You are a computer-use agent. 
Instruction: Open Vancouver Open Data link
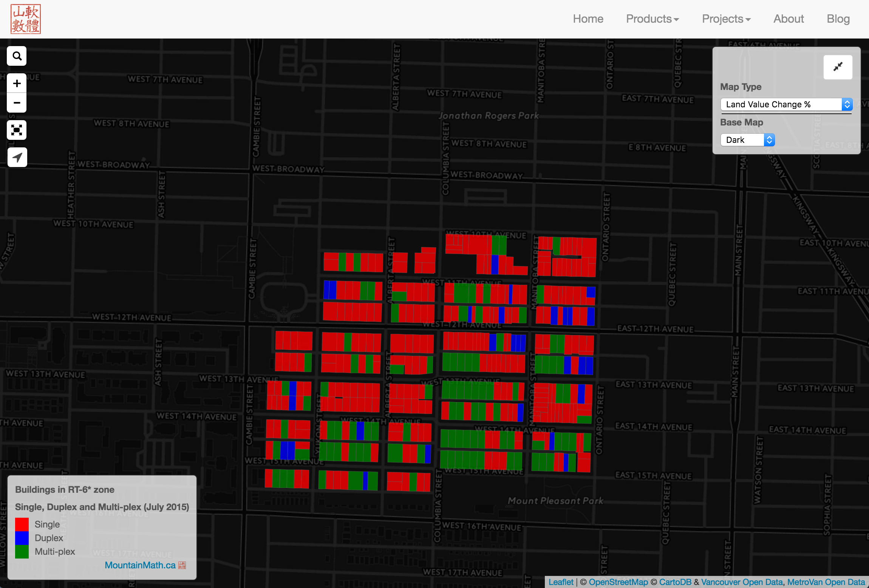coord(742,582)
